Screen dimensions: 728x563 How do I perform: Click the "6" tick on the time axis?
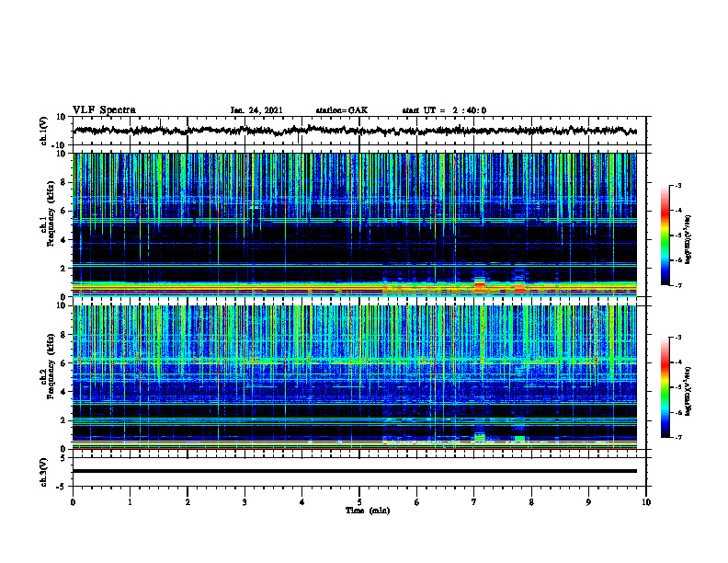tap(416, 502)
